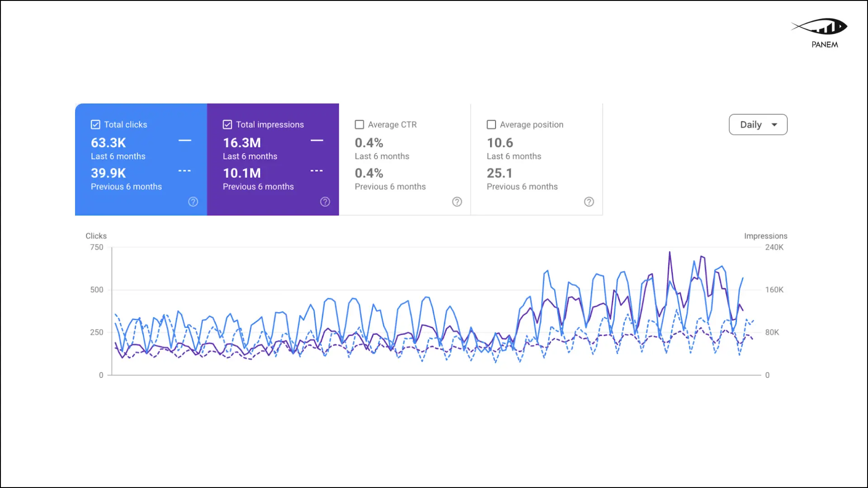Select the Average position metric card
The image size is (868, 488).
click(x=537, y=160)
